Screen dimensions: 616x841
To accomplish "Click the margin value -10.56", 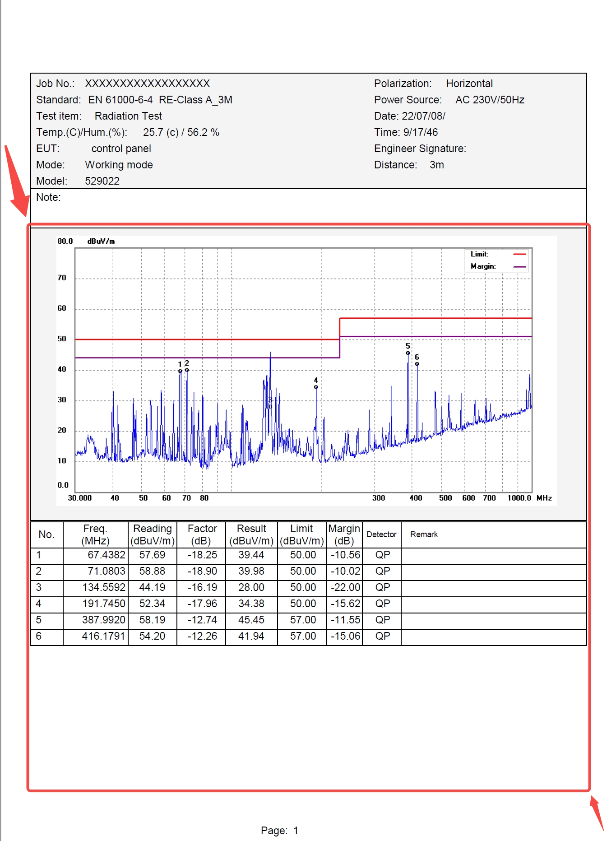I will point(345,555).
